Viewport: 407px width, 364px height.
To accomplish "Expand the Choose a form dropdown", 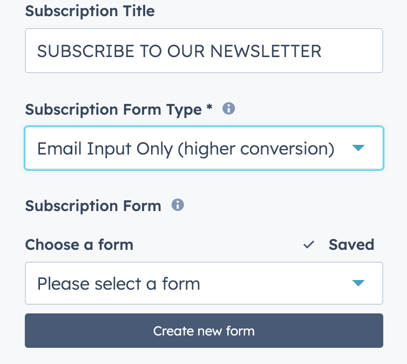I will pyautogui.click(x=204, y=283).
